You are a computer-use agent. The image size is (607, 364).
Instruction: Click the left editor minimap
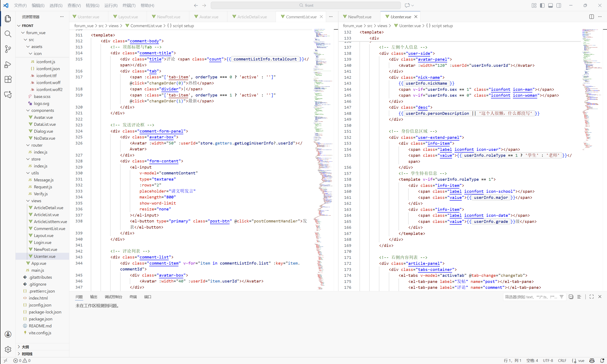point(323,147)
